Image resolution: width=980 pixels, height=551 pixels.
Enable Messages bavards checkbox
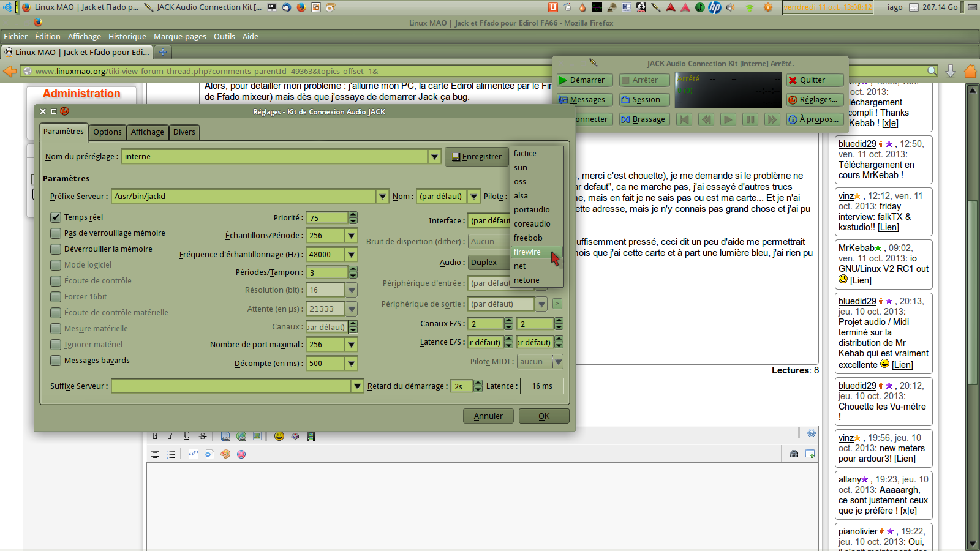56,361
